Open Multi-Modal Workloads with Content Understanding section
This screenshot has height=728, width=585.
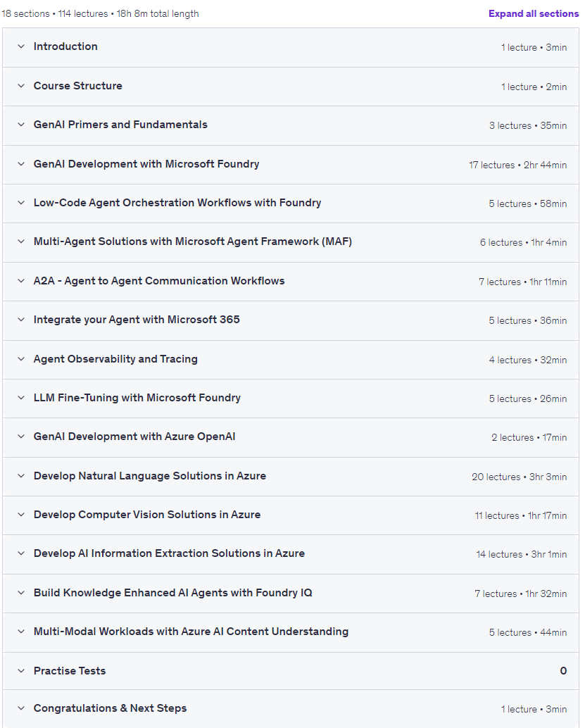(x=291, y=632)
